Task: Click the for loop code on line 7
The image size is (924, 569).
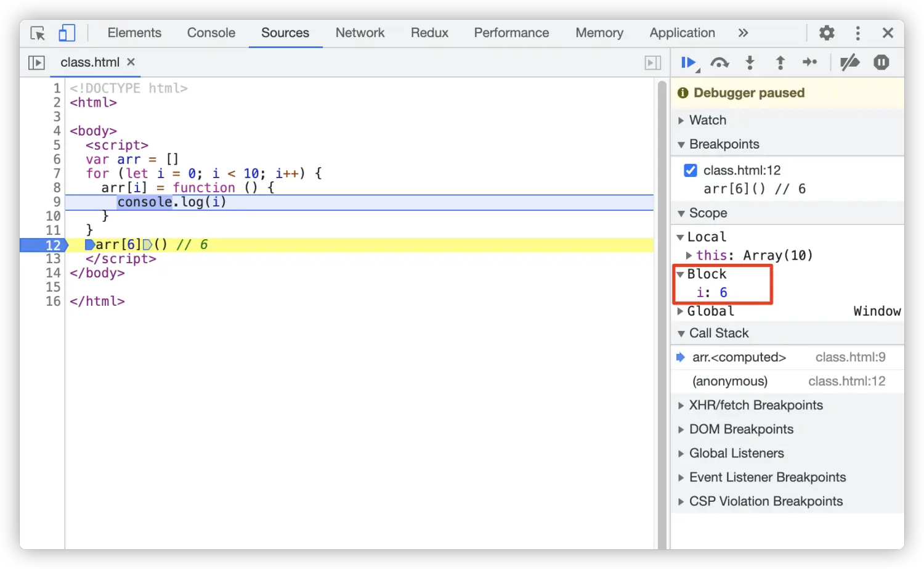Action: click(x=204, y=174)
